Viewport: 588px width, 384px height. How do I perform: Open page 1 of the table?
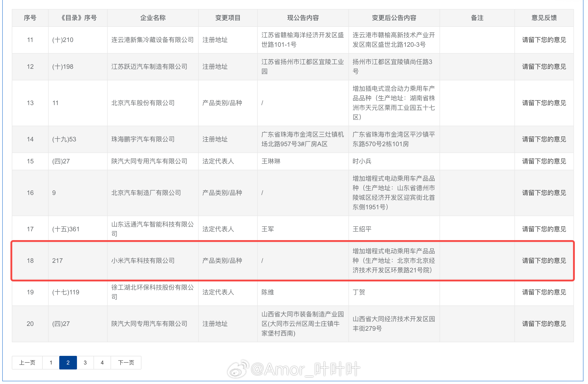51,362
